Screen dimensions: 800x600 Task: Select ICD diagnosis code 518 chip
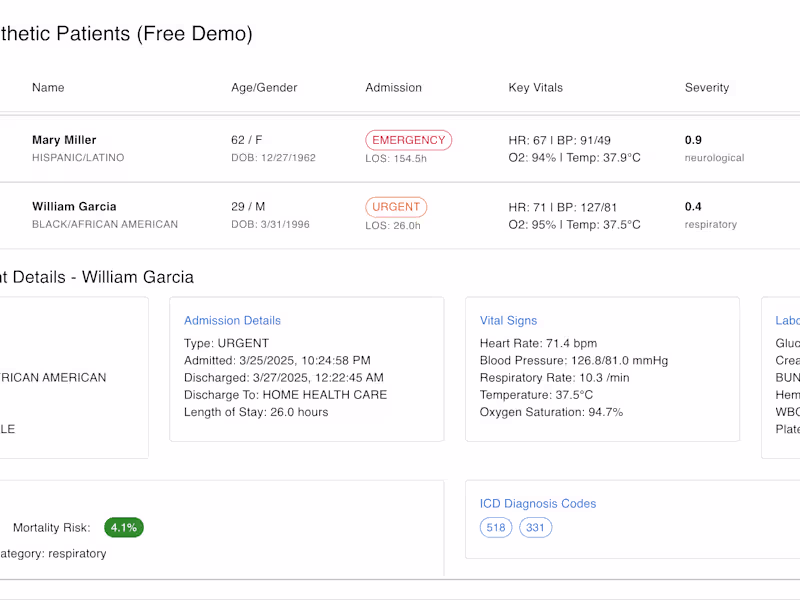point(495,527)
